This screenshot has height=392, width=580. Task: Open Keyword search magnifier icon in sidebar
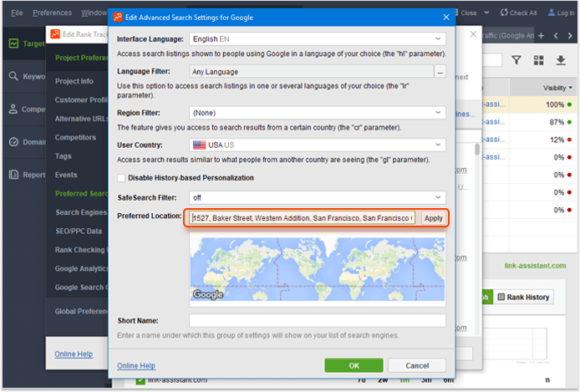13,76
